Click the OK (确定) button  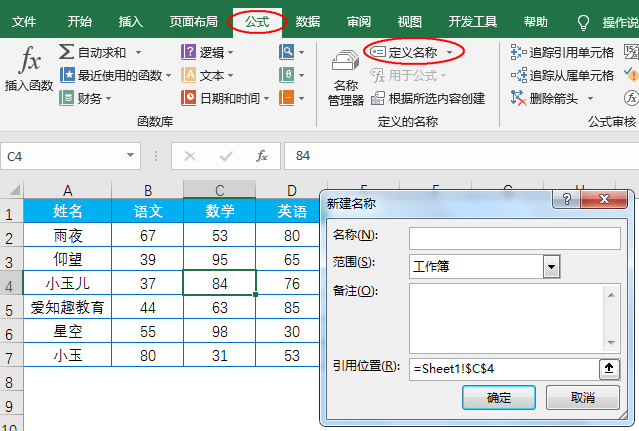(499, 397)
